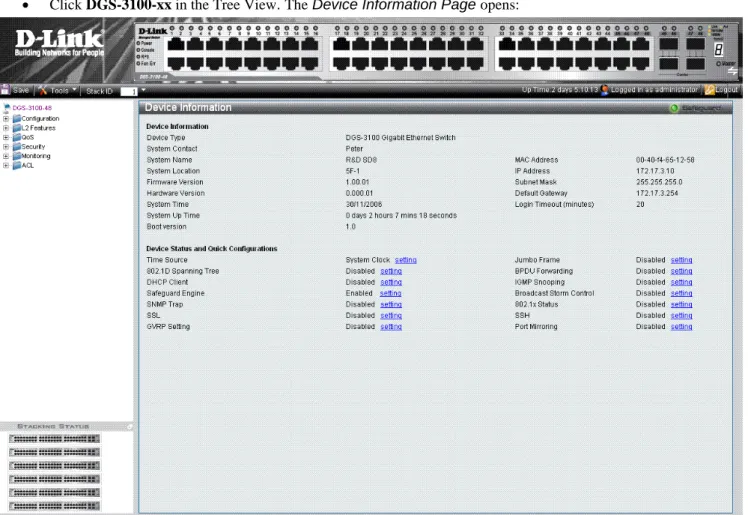Expand the Security folder
Screen dimensions: 748x515
[6, 146]
